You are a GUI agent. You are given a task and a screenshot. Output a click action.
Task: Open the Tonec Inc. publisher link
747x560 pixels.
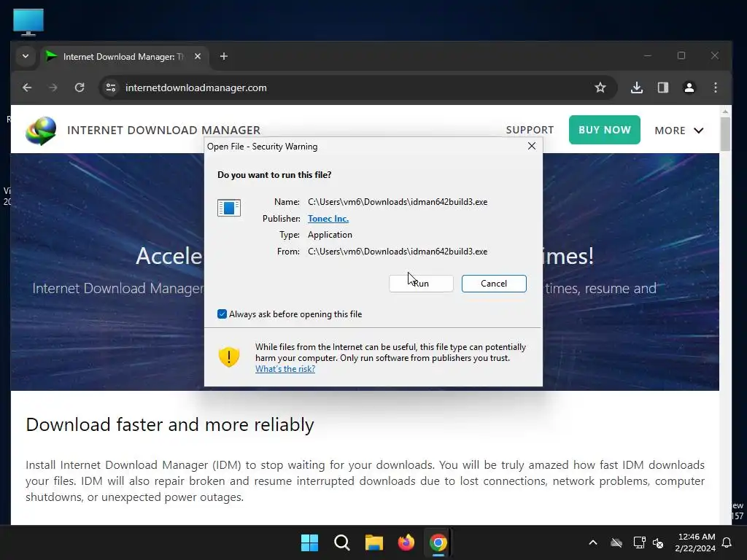click(328, 219)
